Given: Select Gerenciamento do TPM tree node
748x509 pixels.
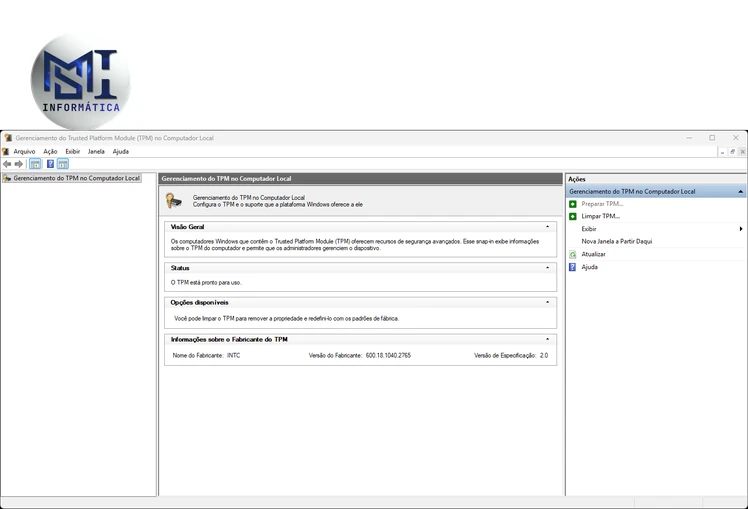Looking at the screenshot, I should click(x=76, y=178).
